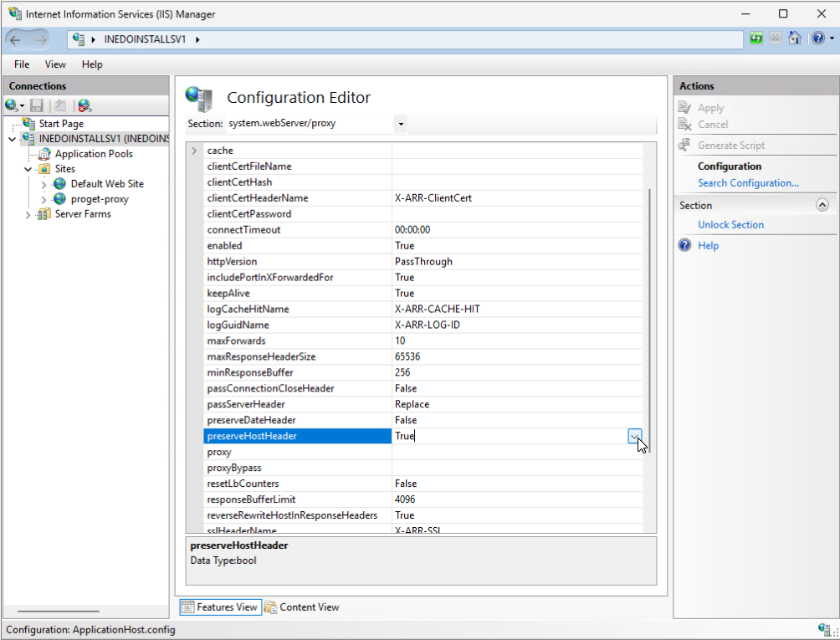Click the Default Web Site globe icon

click(x=59, y=184)
